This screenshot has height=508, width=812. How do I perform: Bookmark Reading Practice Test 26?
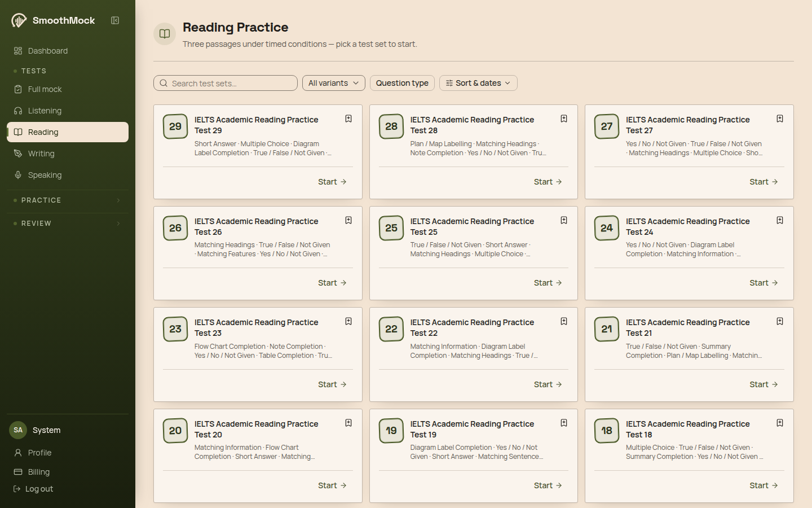(x=348, y=220)
